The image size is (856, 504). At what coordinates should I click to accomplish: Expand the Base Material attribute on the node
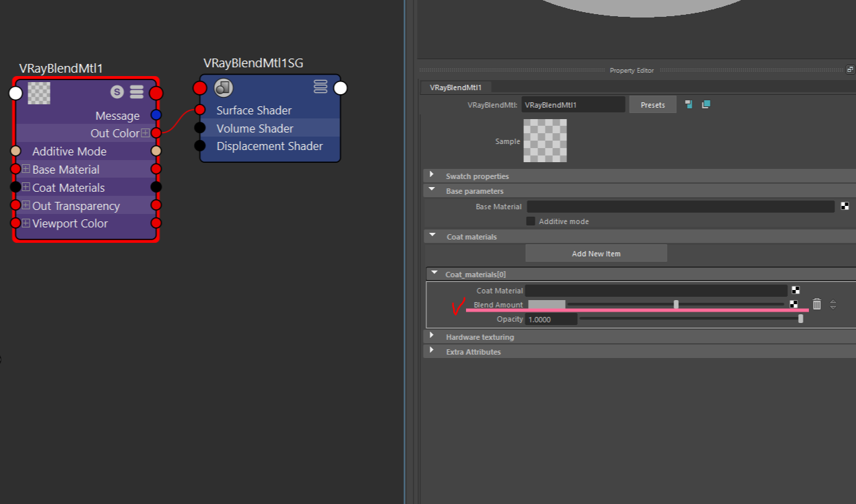coord(26,169)
